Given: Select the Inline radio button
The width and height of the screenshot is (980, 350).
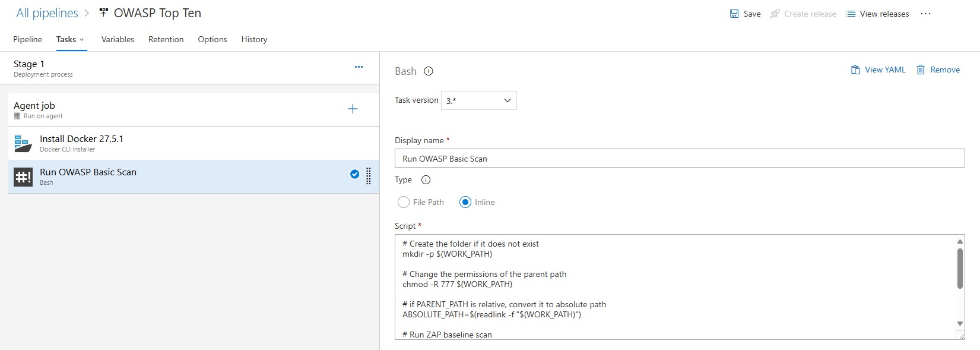Looking at the screenshot, I should [x=465, y=202].
